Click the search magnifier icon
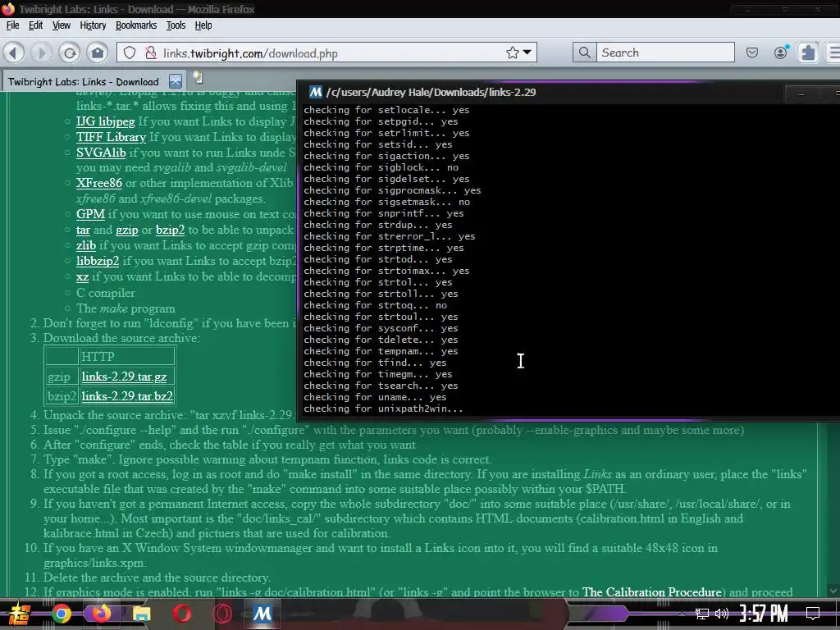Screen dimensions: 840x630 (584, 52)
